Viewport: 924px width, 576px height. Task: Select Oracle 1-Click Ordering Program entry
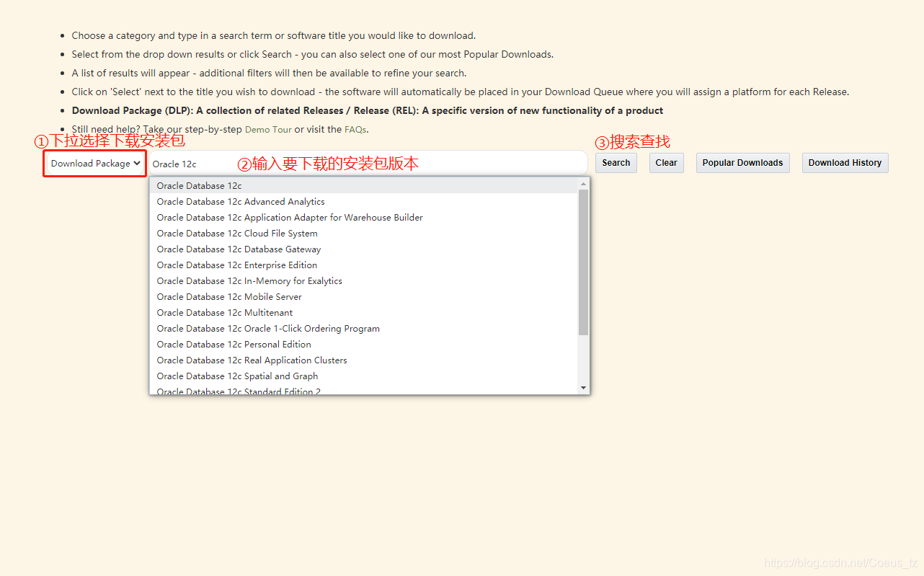[x=364, y=329]
